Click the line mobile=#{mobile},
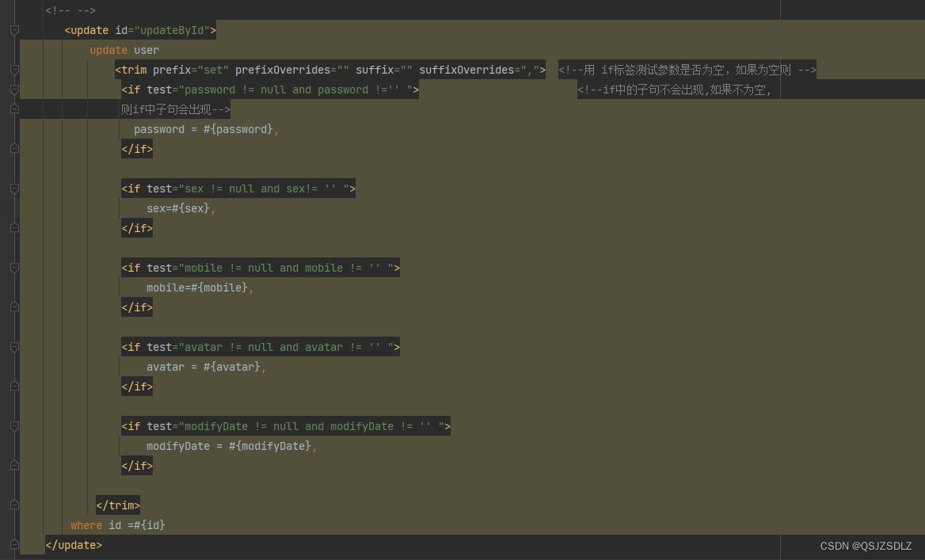The width and height of the screenshot is (925, 560). pyautogui.click(x=200, y=288)
